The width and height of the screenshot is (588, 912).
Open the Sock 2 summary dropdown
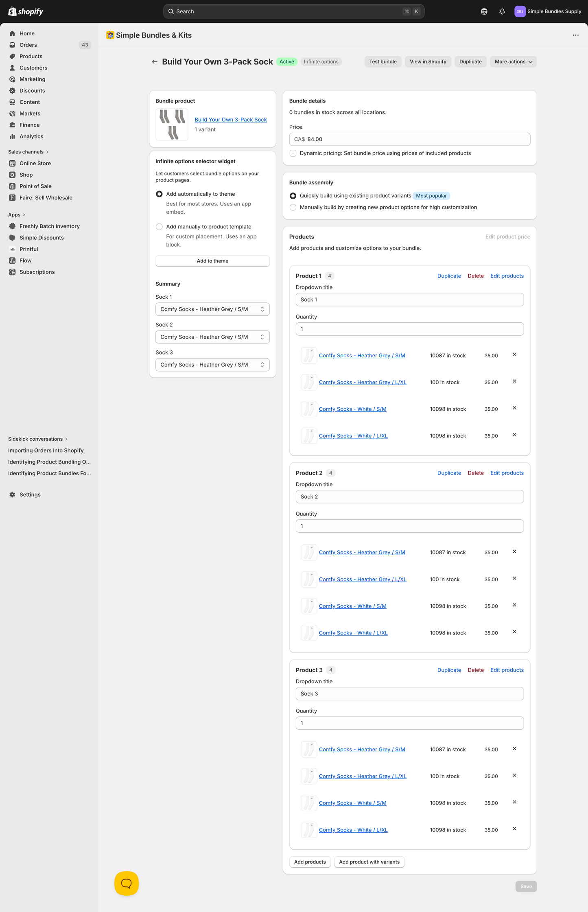click(x=212, y=337)
